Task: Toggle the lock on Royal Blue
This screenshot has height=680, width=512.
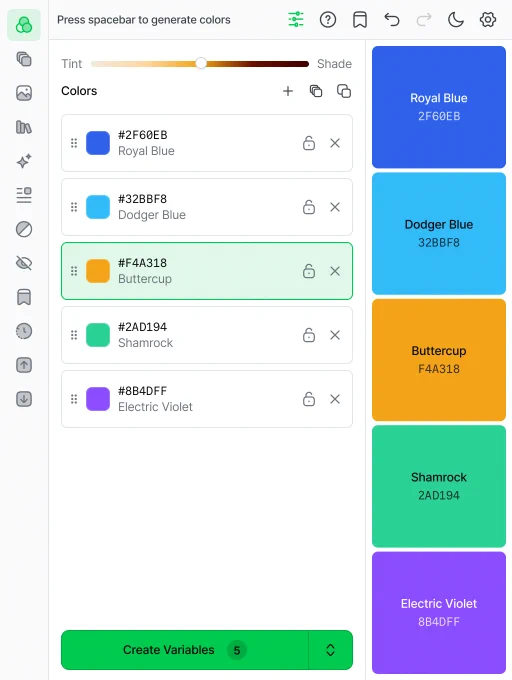Action: pyautogui.click(x=309, y=143)
